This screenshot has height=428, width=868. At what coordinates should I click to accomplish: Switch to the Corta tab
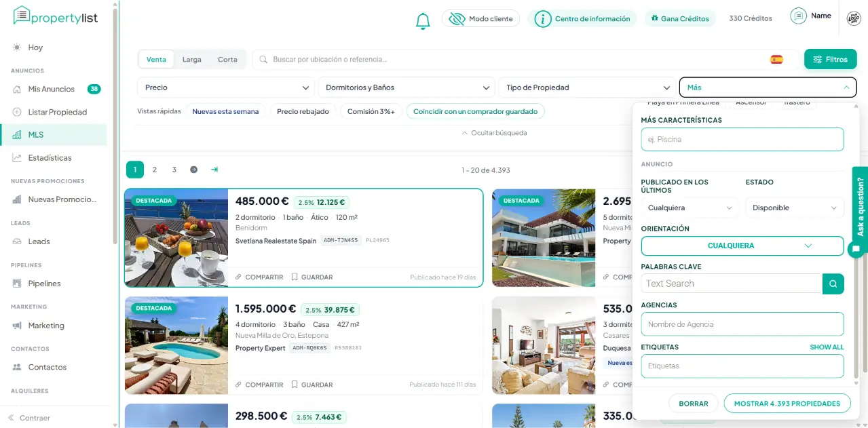[227, 60]
